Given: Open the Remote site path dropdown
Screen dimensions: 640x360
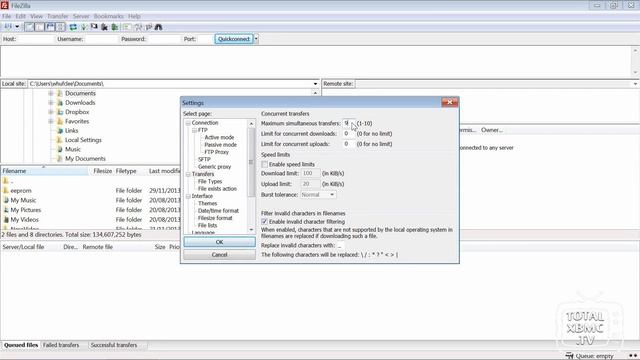Looking at the screenshot, I should pyautogui.click(x=636, y=84).
